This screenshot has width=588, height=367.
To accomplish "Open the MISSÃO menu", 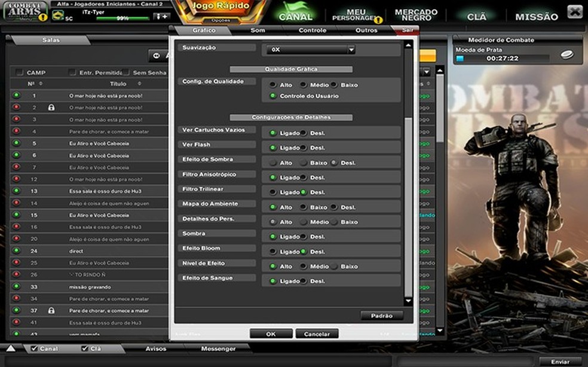I will 536,17.
